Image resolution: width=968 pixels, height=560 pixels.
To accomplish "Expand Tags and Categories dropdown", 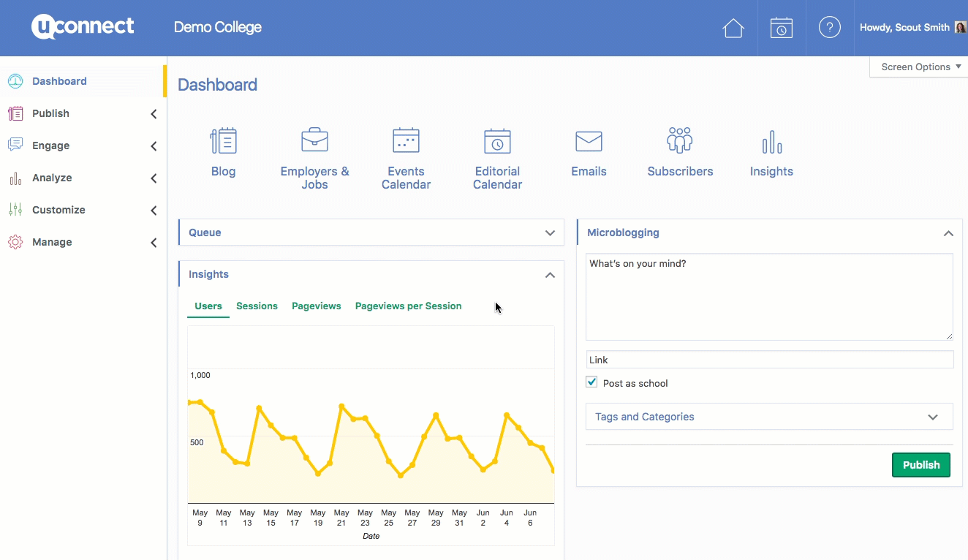I will pyautogui.click(x=932, y=417).
